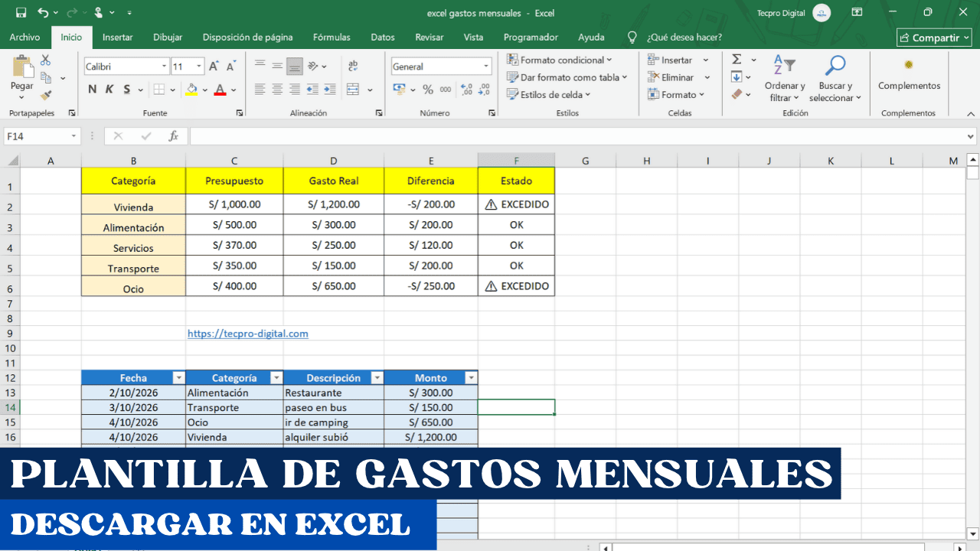Image resolution: width=980 pixels, height=551 pixels.
Task: Click the Undo arrow icon
Action: 43,13
